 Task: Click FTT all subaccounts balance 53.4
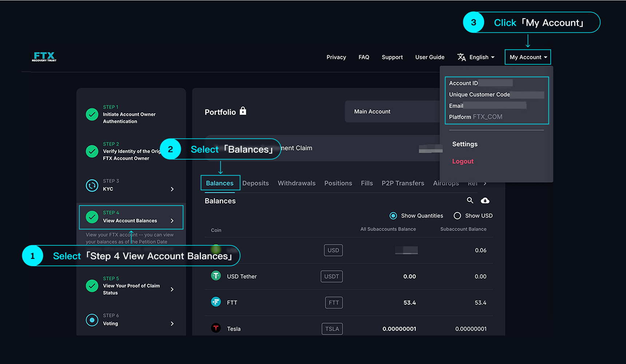(x=410, y=303)
